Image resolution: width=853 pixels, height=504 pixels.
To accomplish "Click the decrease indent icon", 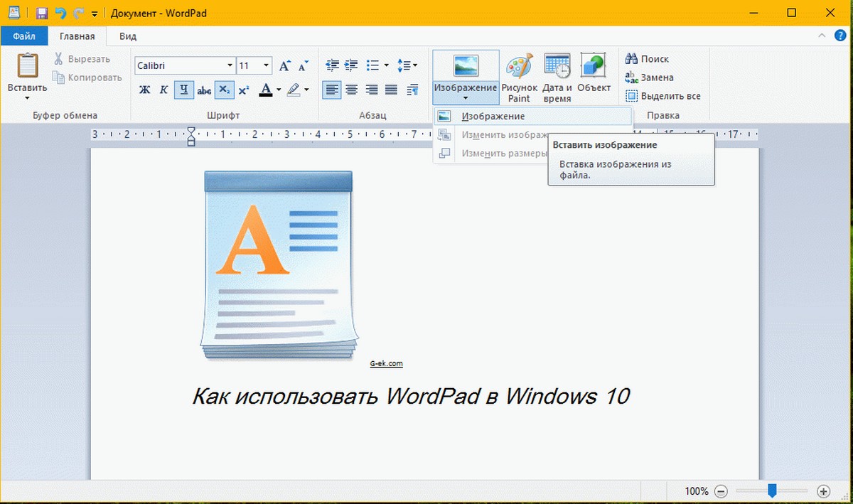I will (332, 65).
